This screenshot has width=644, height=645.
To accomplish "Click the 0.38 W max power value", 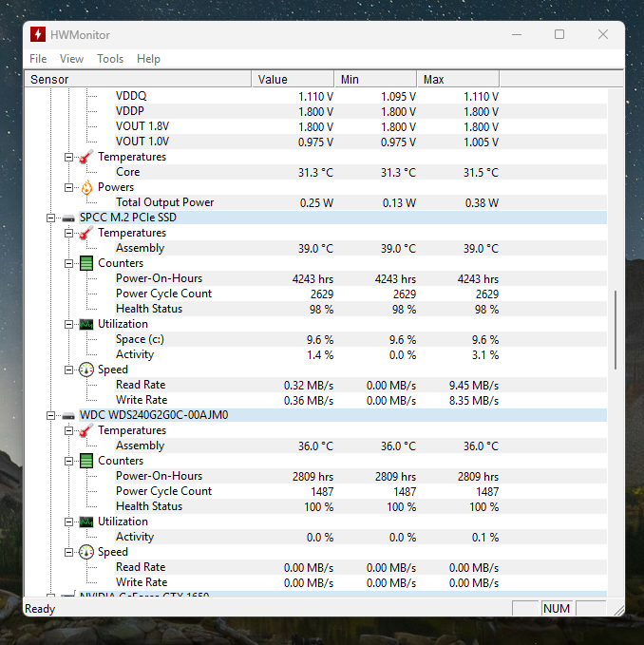I will pos(482,202).
